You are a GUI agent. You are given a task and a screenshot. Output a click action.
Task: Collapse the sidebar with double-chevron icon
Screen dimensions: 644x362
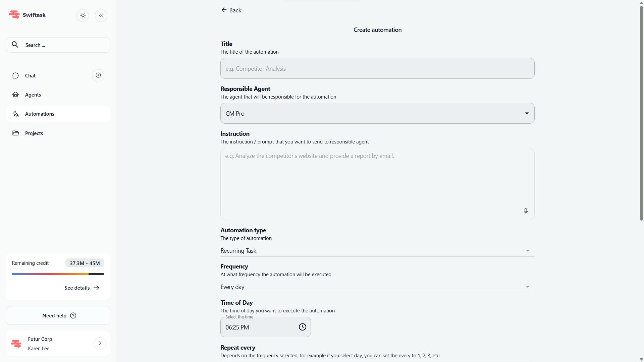pos(101,15)
